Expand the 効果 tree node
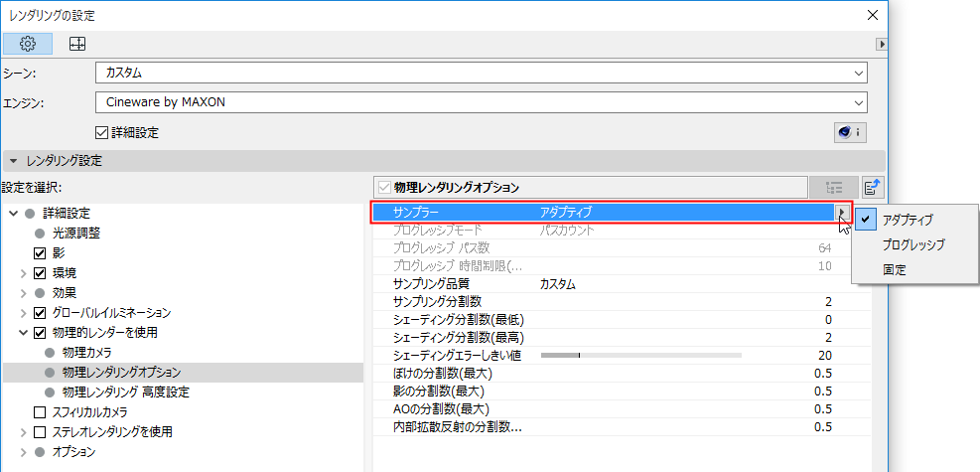Viewport: 980px width, 472px height. (23, 292)
